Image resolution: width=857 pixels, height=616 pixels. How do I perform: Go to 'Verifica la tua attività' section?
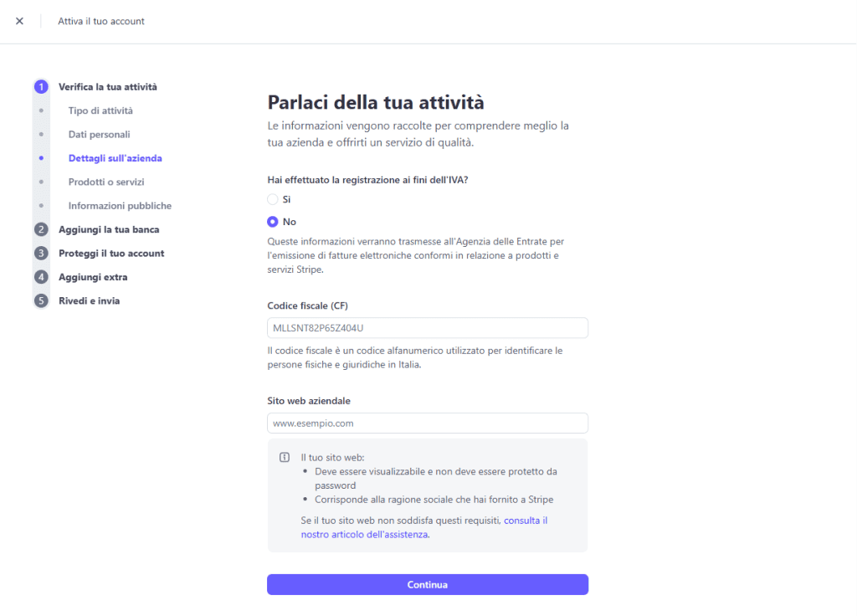point(107,86)
